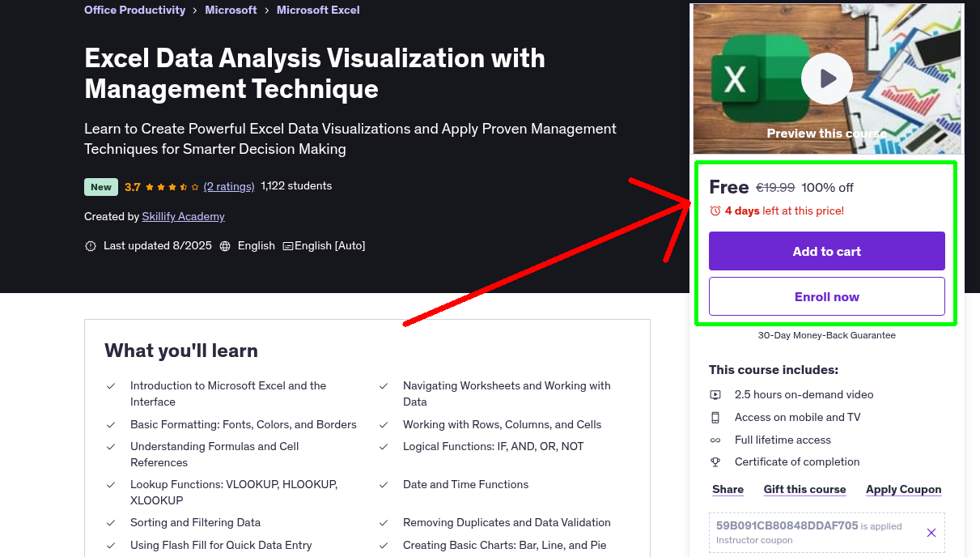Screen dimensions: 980x557
Task: Click 'Working with Rows, Columns, and Cells' item
Action: [502, 424]
